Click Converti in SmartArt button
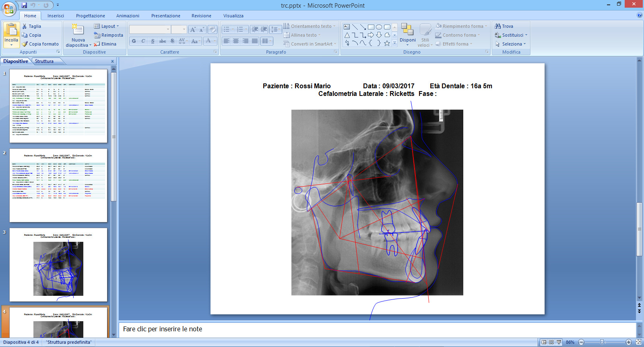 tap(310, 44)
